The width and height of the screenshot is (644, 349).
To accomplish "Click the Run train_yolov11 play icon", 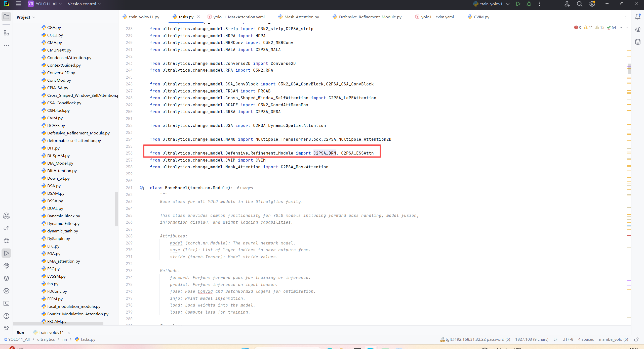I will pos(518,4).
